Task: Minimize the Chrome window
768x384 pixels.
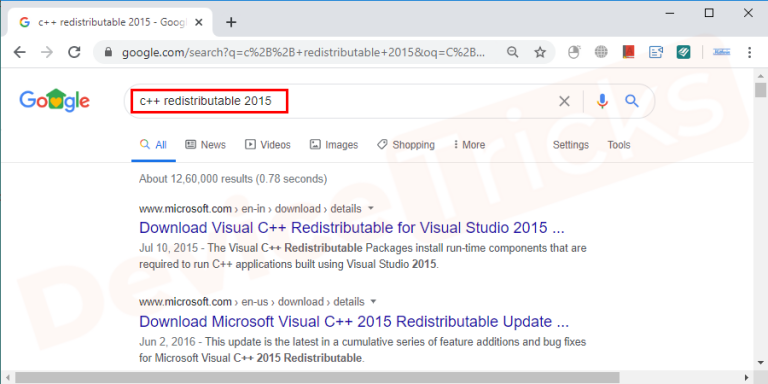Action: tap(670, 14)
